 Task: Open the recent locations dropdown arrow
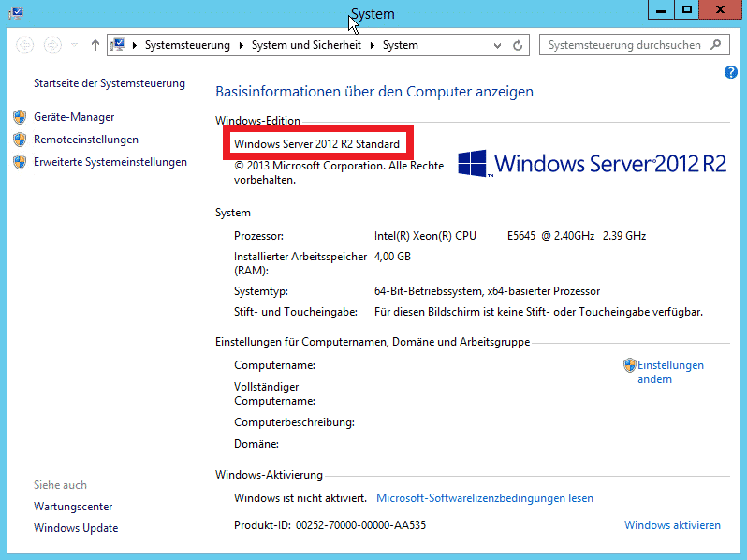(74, 45)
